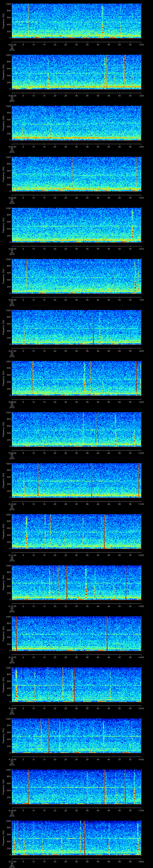Click the red line near 48 seconds in the 6:06:00 panel
153x868 pixels.
[x=115, y=276]
